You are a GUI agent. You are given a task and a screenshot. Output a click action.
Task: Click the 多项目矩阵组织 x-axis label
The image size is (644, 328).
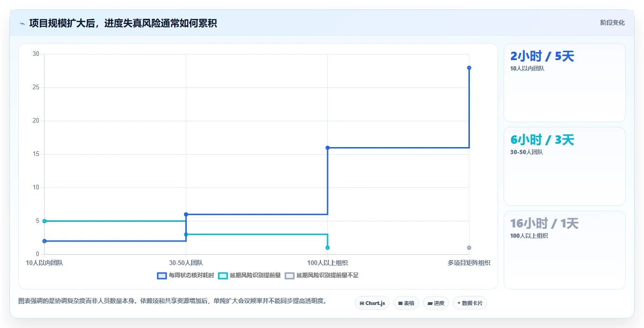click(x=469, y=263)
